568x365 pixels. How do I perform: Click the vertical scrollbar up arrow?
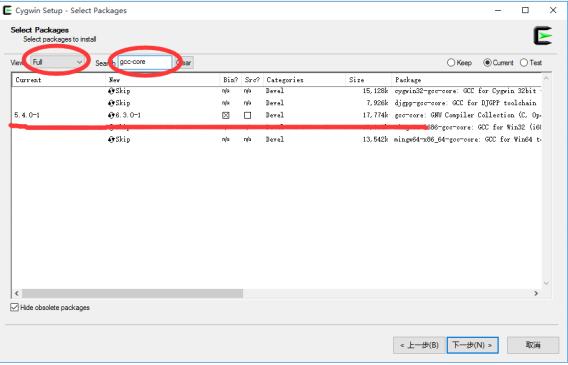coord(546,78)
